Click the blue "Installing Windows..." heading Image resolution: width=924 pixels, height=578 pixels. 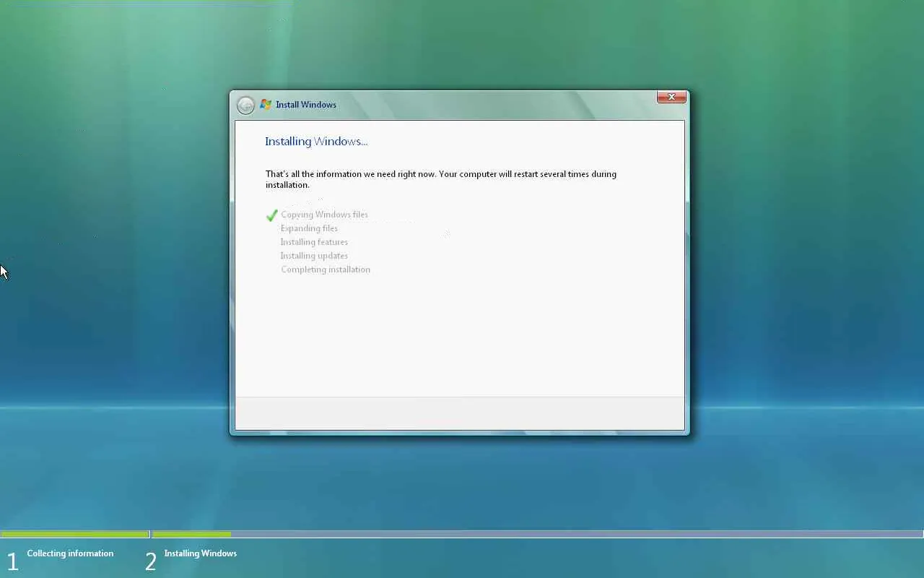316,142
